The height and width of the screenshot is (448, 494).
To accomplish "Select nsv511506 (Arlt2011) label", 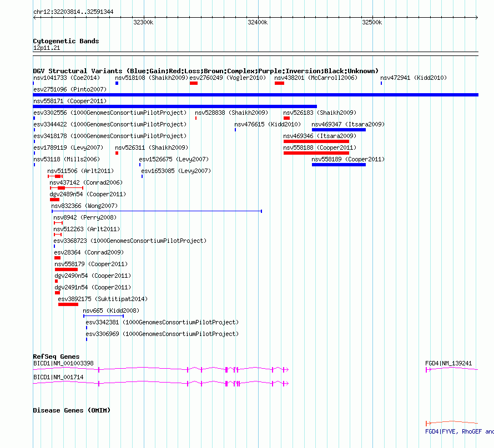I will click(x=80, y=171).
